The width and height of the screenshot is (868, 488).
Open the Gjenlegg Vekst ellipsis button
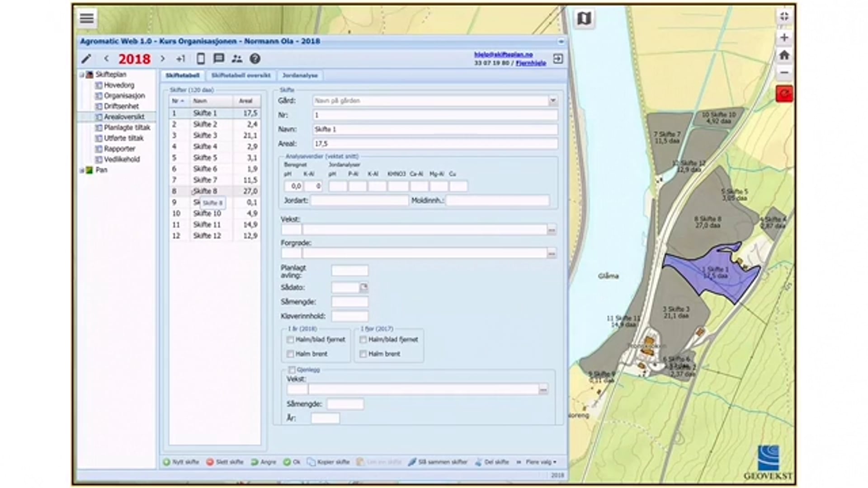[543, 389]
